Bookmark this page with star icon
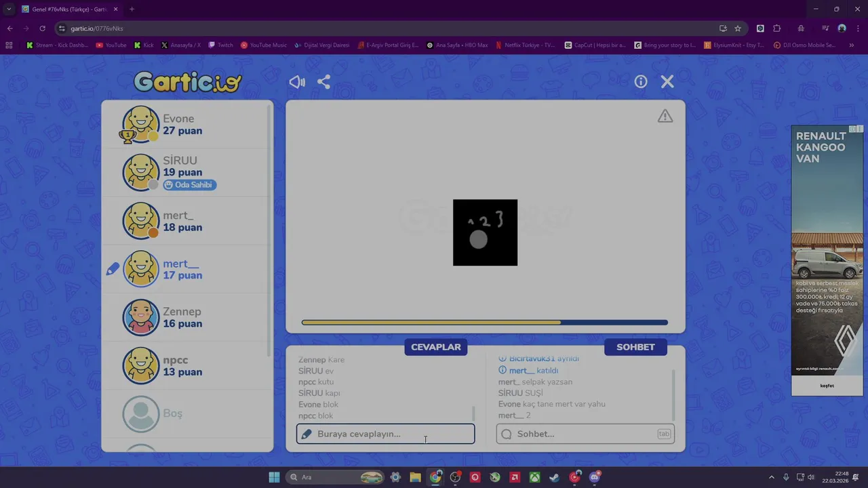 (x=738, y=28)
